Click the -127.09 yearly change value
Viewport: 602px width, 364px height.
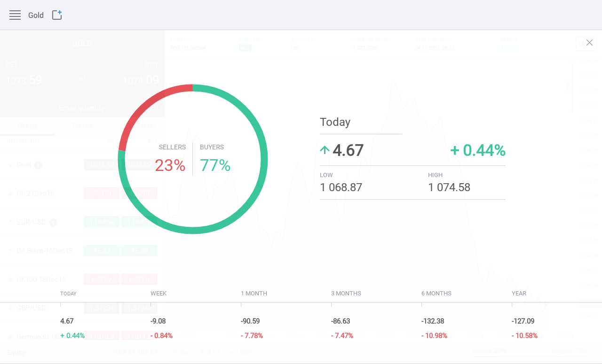[523, 321]
